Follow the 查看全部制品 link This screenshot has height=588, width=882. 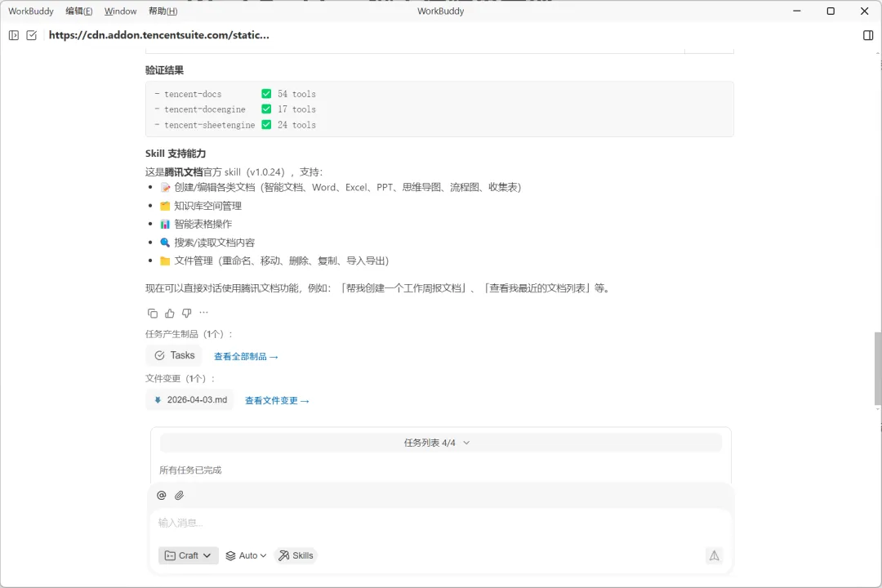click(x=246, y=357)
